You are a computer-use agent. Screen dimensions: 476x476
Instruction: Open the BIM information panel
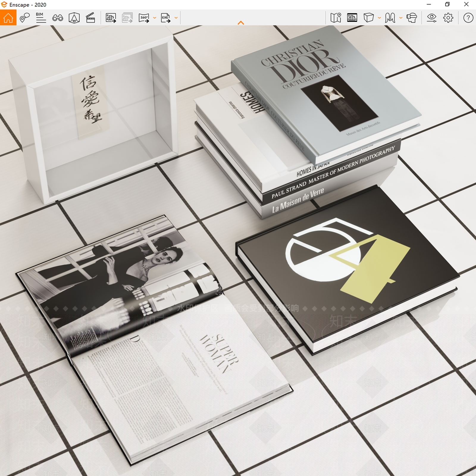tap(41, 18)
